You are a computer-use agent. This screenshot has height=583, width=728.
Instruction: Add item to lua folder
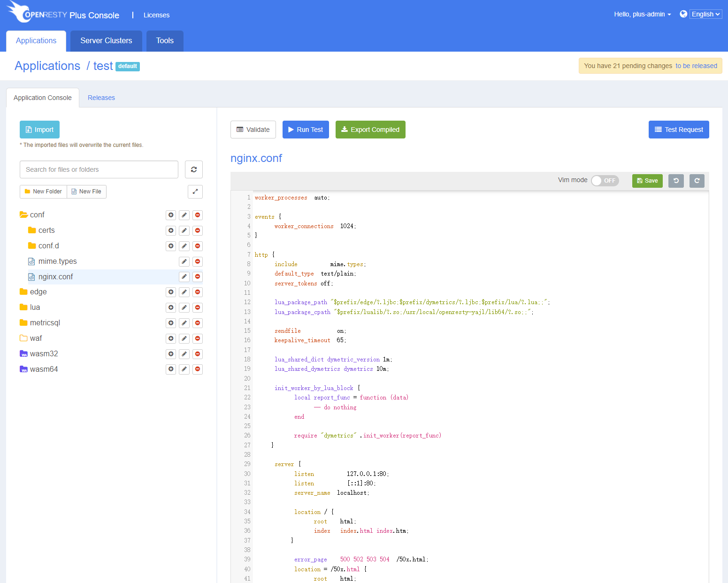(x=171, y=307)
